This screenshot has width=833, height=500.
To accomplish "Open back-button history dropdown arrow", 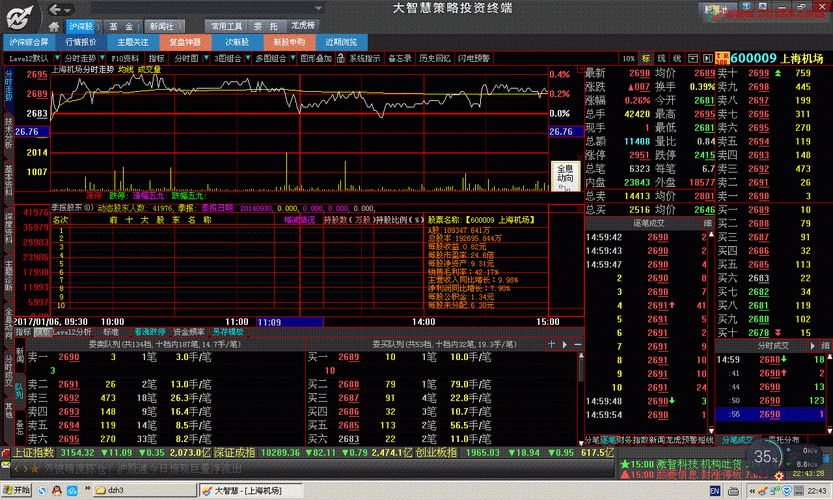I will pyautogui.click(x=67, y=10).
